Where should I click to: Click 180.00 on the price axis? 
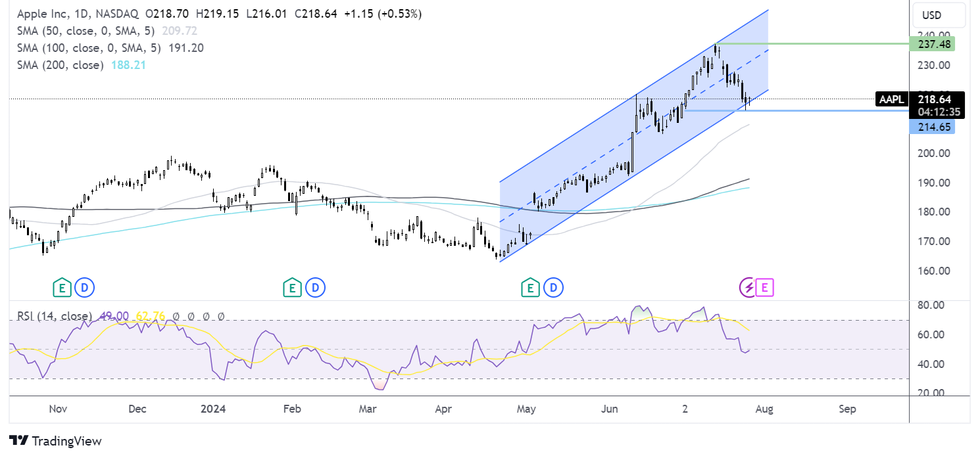click(935, 212)
